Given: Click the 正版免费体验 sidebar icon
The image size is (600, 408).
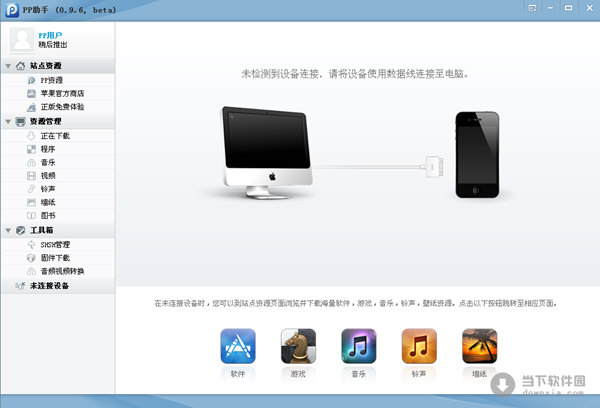Looking at the screenshot, I should [x=31, y=107].
